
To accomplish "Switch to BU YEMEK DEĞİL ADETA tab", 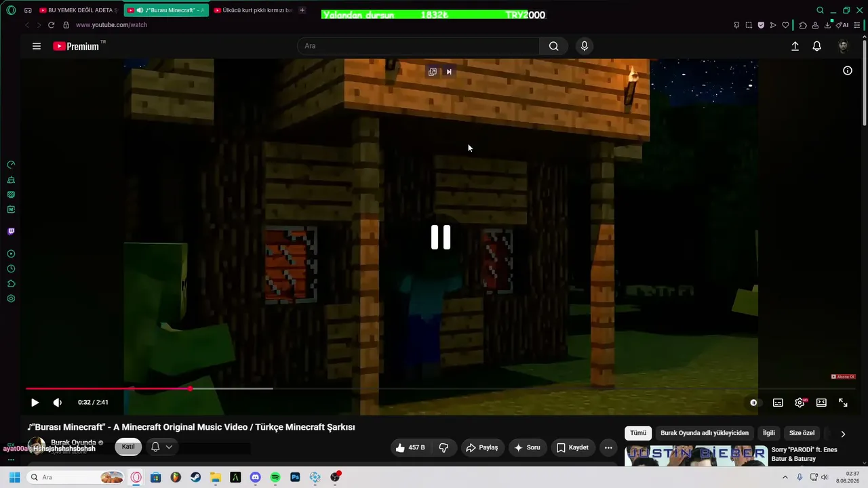I will 78,10.
